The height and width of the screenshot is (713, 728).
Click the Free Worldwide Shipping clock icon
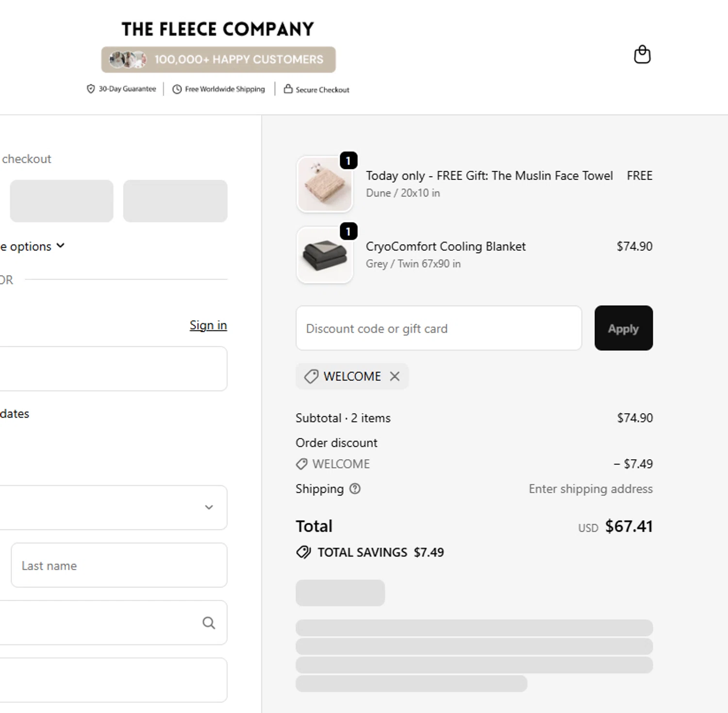click(x=177, y=89)
